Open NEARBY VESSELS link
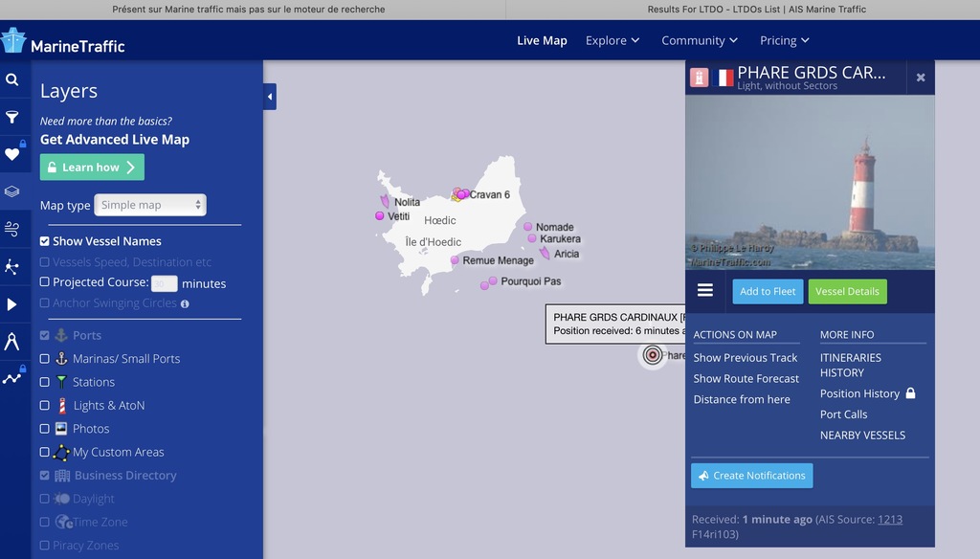Image resolution: width=980 pixels, height=559 pixels. coord(862,436)
